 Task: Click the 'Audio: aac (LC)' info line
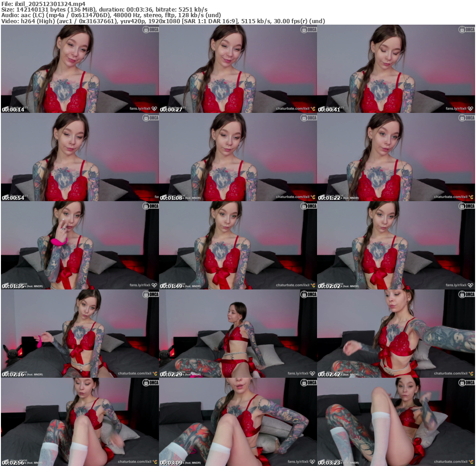tap(111, 15)
